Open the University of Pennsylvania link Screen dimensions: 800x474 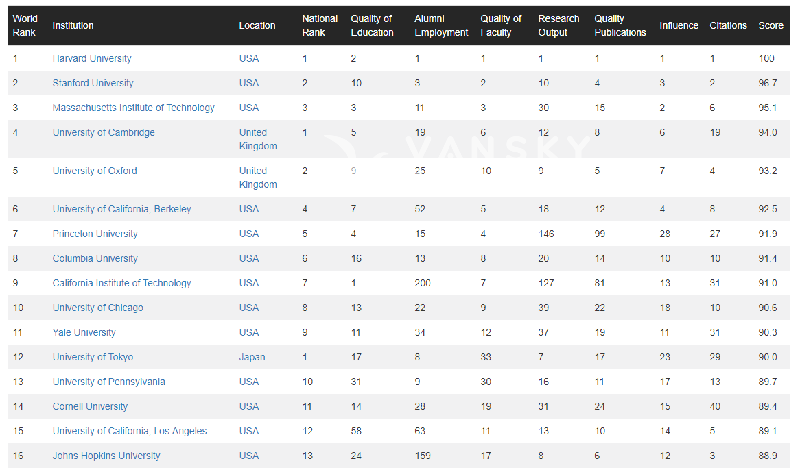click(109, 382)
